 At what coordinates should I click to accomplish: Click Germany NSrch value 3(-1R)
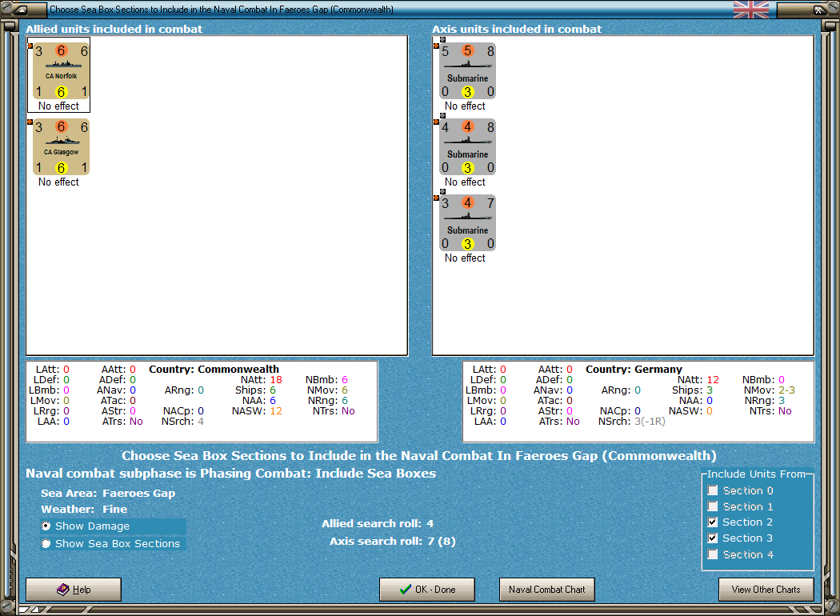[x=650, y=422]
